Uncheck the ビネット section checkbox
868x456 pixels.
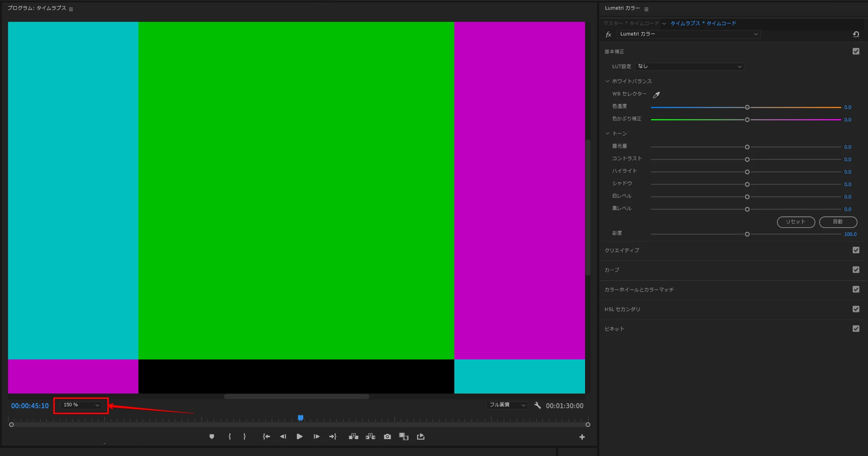(856, 329)
